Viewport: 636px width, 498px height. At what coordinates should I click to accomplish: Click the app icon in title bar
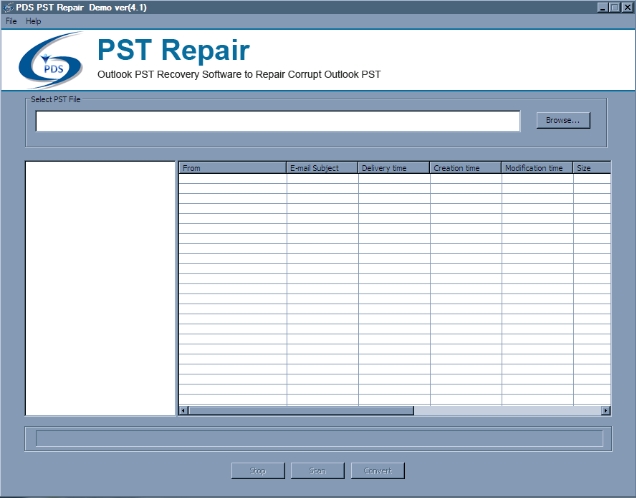click(x=8, y=7)
